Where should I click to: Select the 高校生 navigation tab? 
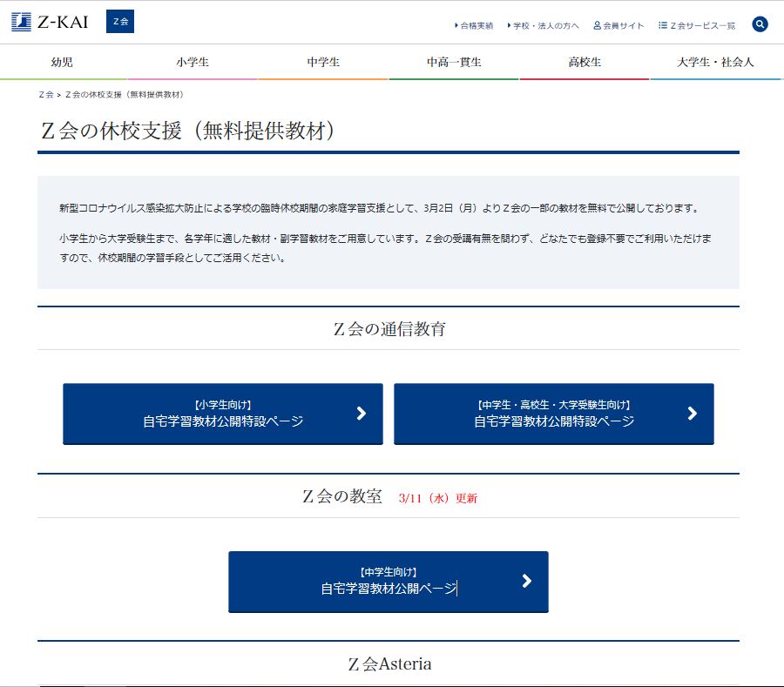coord(585,63)
